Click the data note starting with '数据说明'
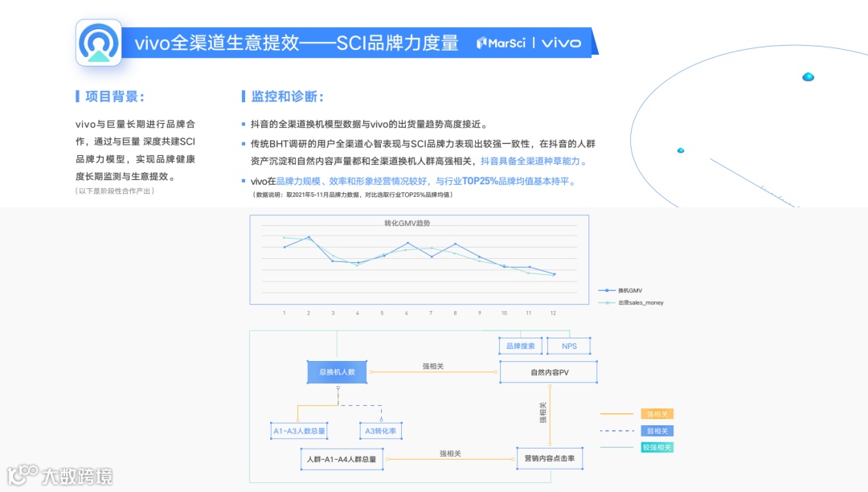The height and width of the screenshot is (492, 868). pyautogui.click(x=353, y=195)
